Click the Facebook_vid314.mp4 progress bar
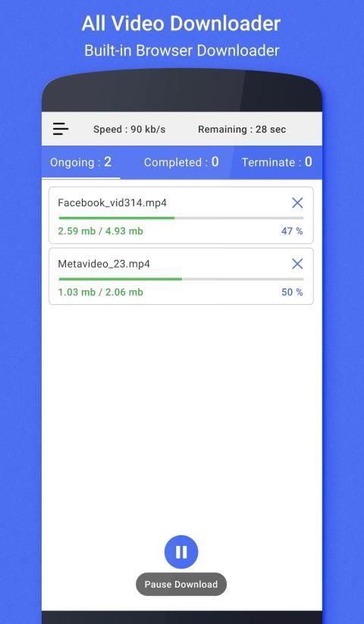The height and width of the screenshot is (624, 364). point(181,218)
